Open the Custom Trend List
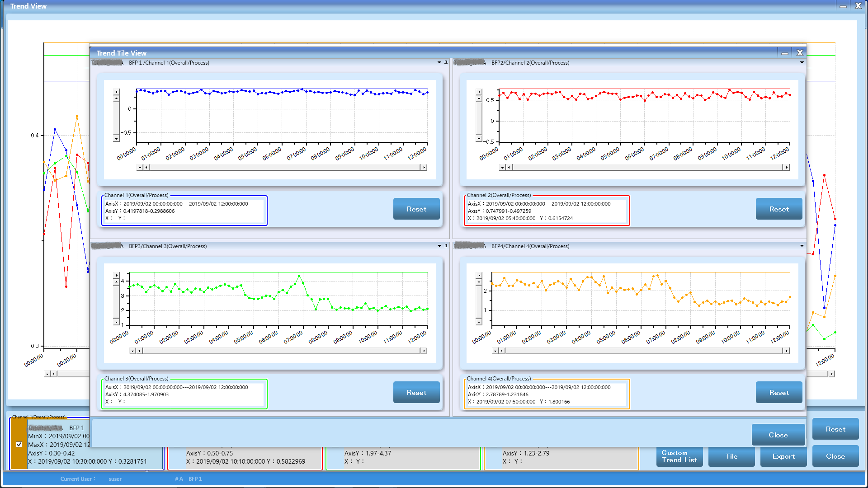Screen dimensions: 868x488 pos(679,456)
